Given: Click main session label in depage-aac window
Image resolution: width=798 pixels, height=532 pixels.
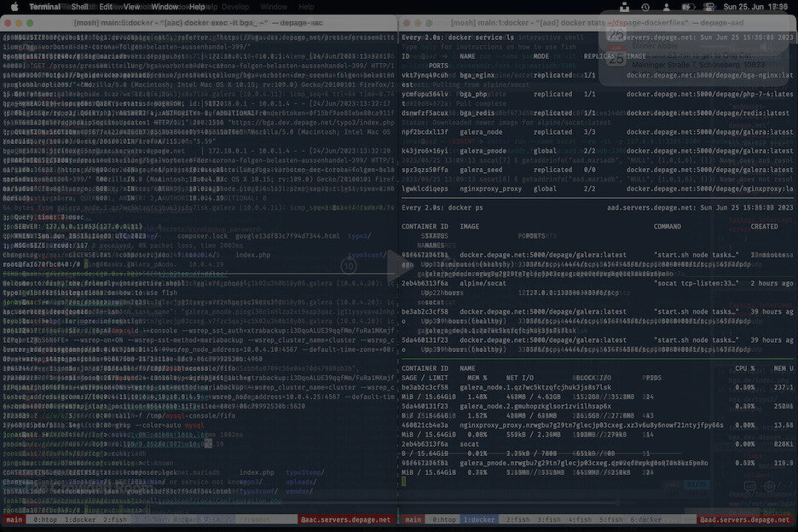Looking at the screenshot, I should [14, 520].
